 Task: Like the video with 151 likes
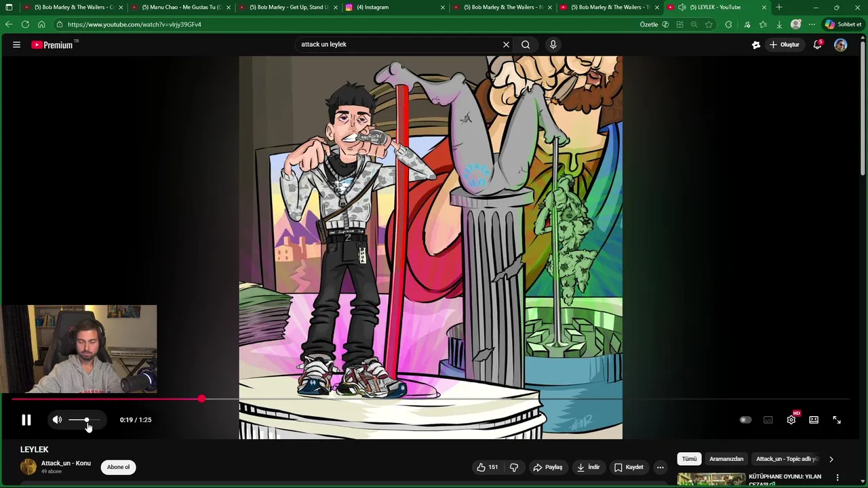(488, 467)
